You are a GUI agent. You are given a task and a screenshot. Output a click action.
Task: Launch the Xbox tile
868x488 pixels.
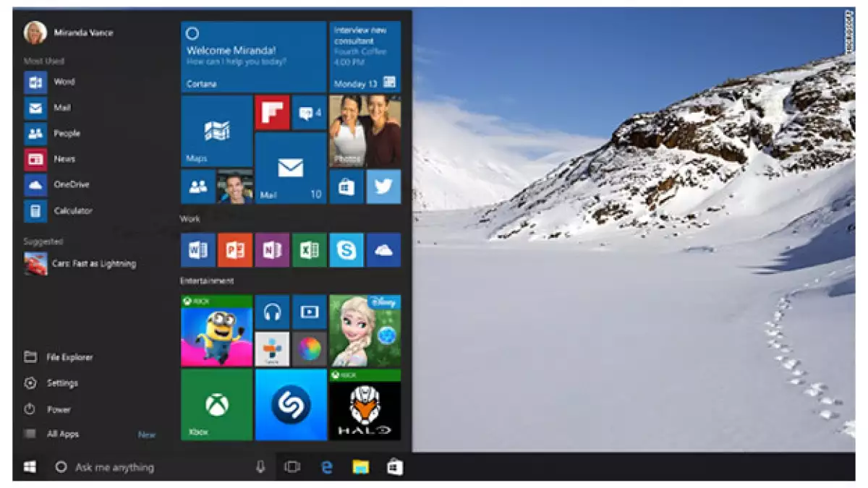click(216, 405)
